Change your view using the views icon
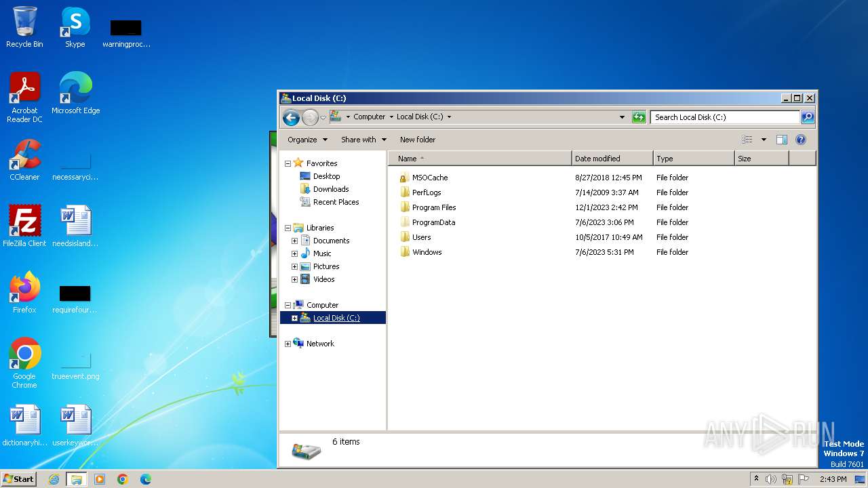This screenshot has height=488, width=868. (747, 140)
